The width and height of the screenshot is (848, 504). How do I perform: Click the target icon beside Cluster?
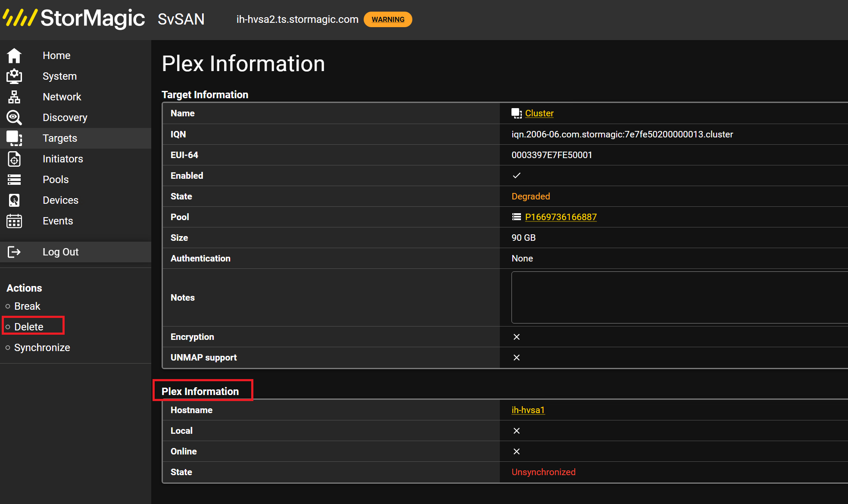[517, 113]
